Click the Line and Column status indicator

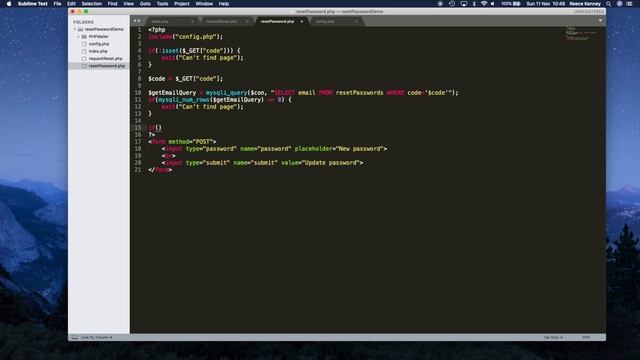tap(97, 338)
